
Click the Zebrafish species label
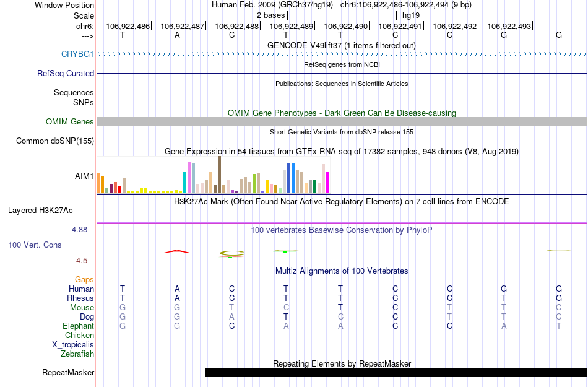[x=77, y=354]
